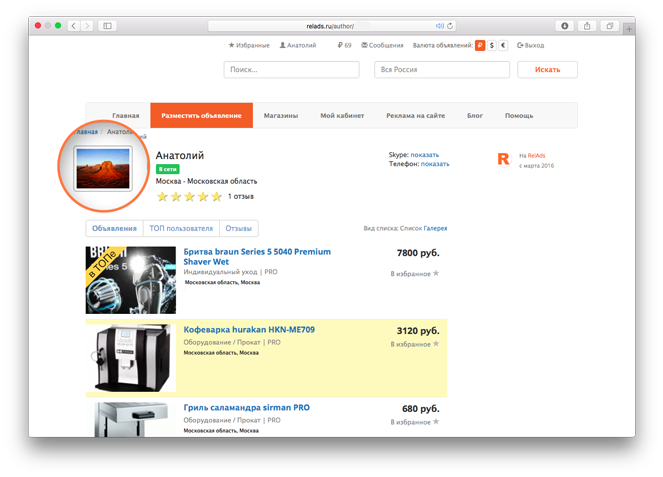Show all tabs in Safari

tap(610, 26)
